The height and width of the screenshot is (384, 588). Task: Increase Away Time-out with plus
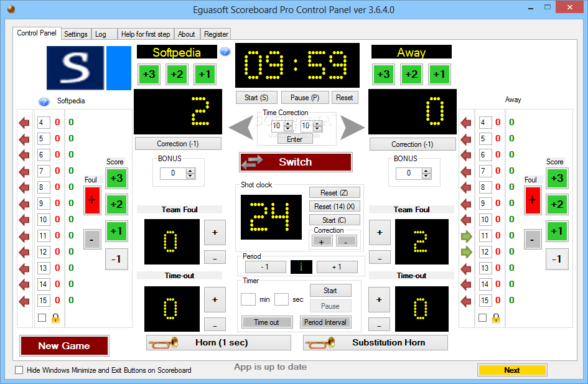pos(380,299)
